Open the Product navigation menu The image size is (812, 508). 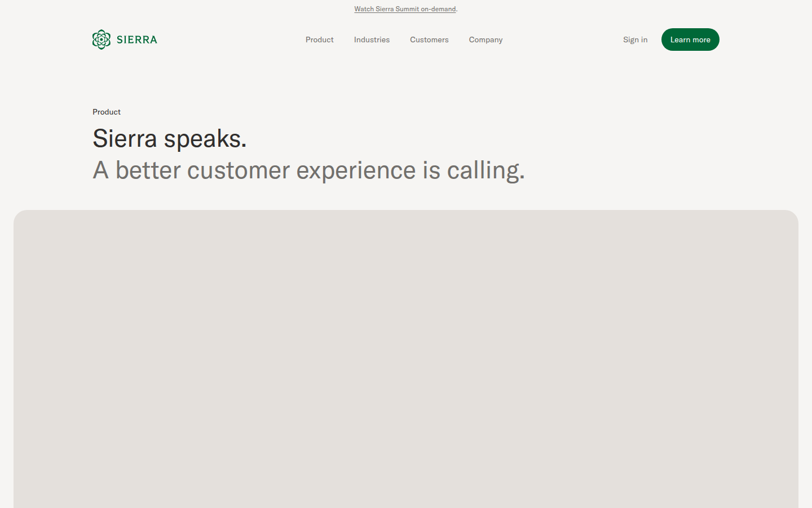(319, 40)
